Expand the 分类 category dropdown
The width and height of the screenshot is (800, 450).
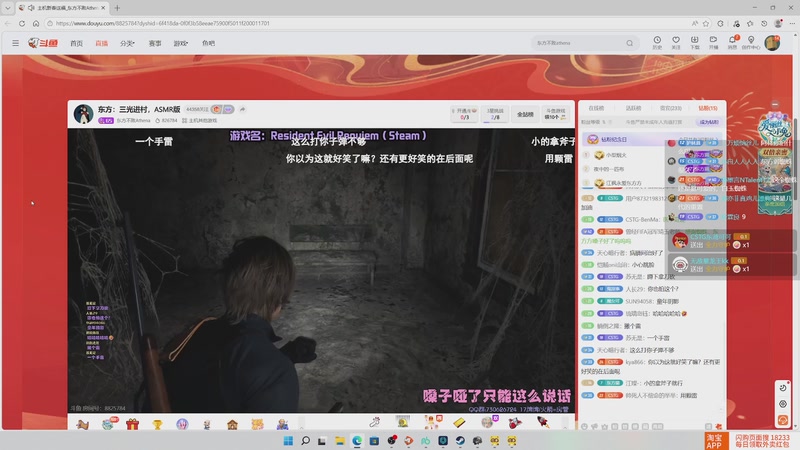click(127, 43)
